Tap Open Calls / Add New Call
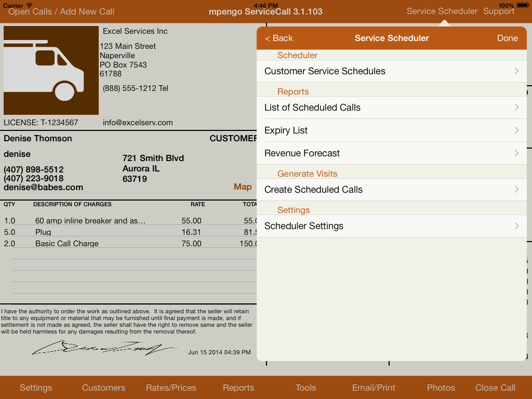532x399 pixels. pyautogui.click(x=61, y=11)
